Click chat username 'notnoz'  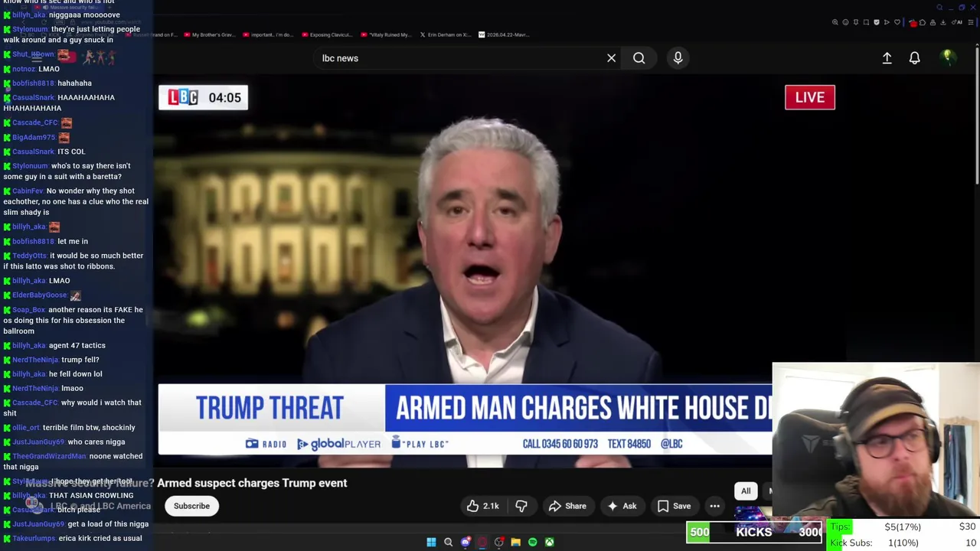[24, 69]
